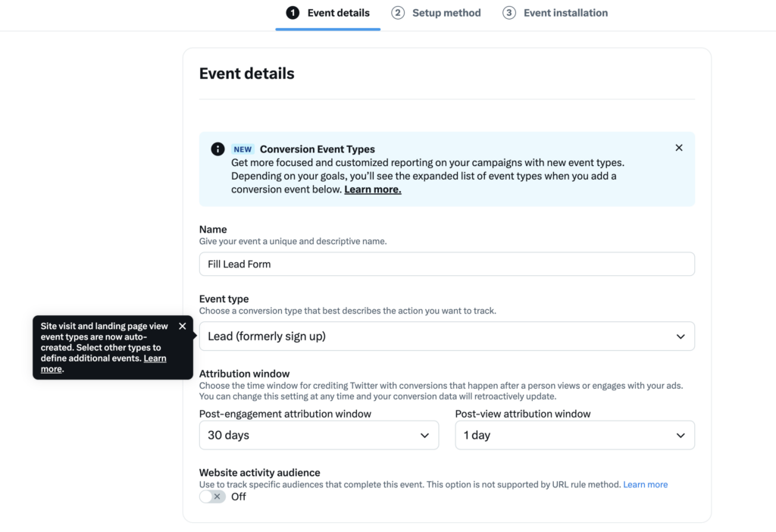
Task: Close the black tooltip using its X icon
Action: (x=182, y=326)
